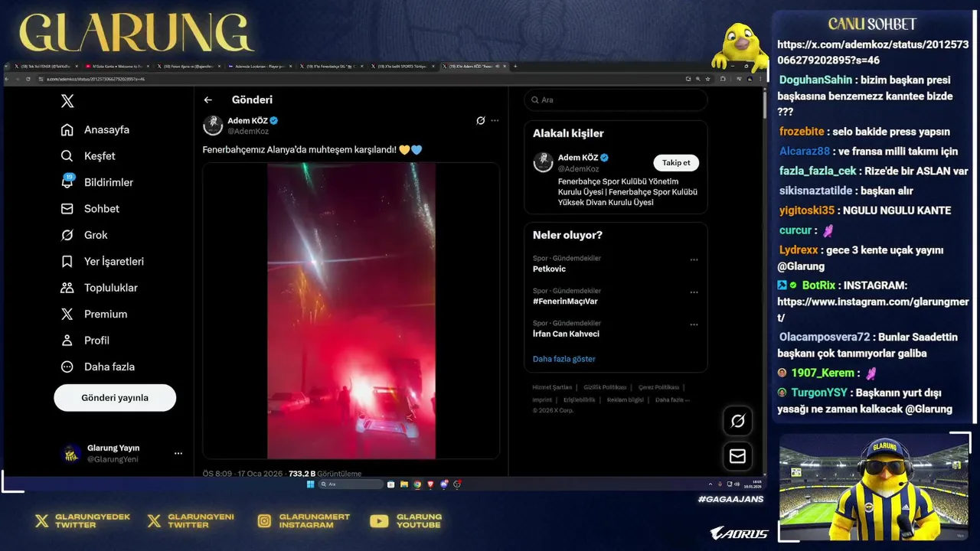Viewport: 980px width, 551px height.
Task: Click Daha fazla göster under trends
Action: pos(563,359)
